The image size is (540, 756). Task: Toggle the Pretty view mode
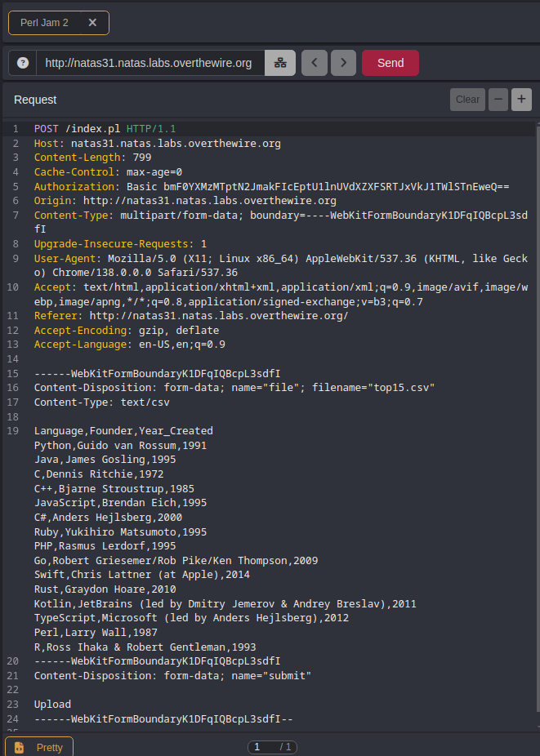click(39, 747)
